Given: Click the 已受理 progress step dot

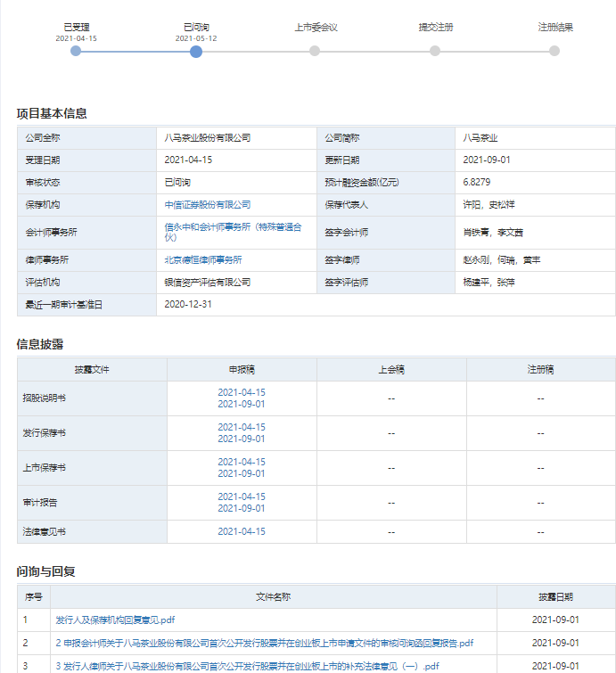Looking at the screenshot, I should click(x=76, y=51).
